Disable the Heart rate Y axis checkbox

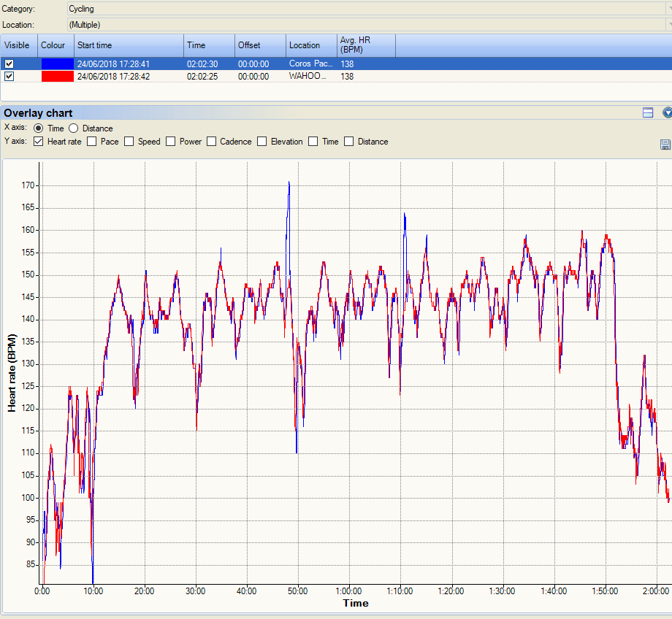(x=39, y=142)
